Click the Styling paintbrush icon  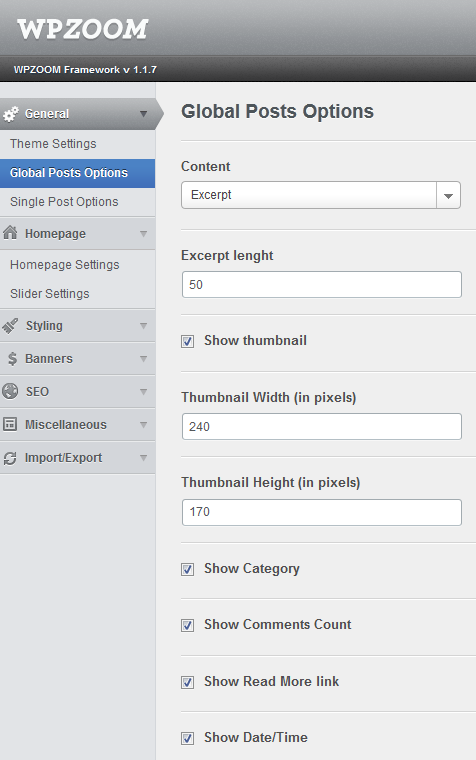(10, 326)
